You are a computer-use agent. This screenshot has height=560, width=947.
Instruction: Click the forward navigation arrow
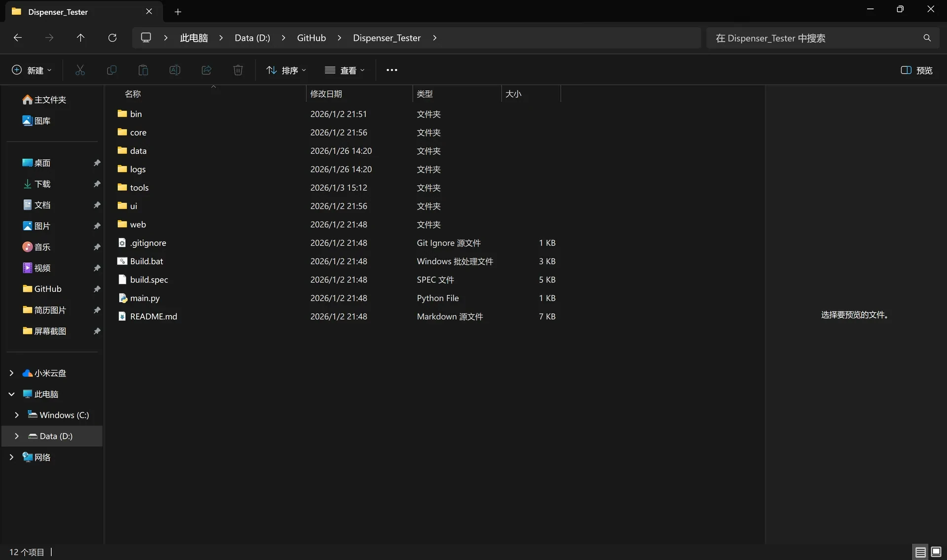point(49,38)
